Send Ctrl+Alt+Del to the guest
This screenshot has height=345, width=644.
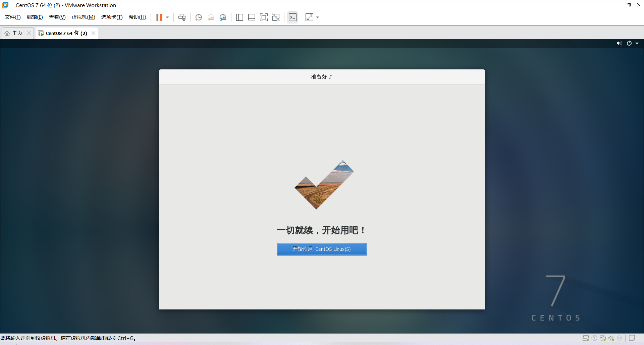(181, 17)
